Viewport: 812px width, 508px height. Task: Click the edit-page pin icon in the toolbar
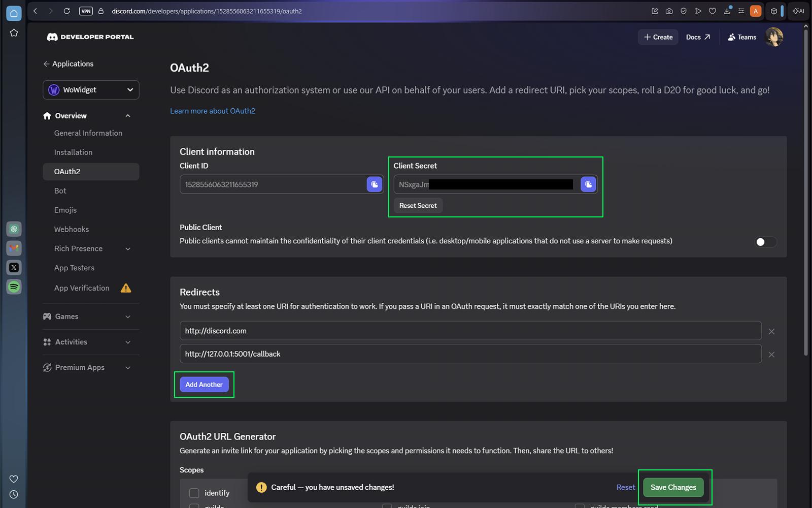pos(655,11)
